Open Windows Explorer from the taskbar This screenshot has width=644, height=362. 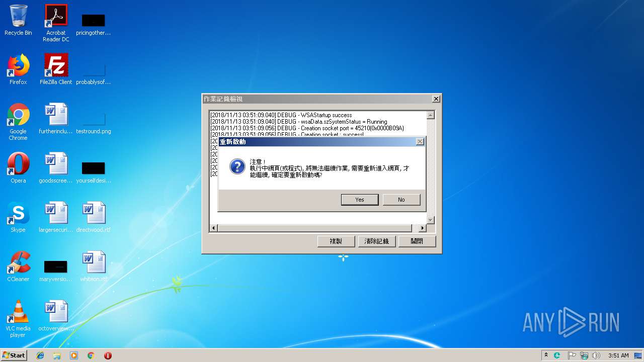[57, 355]
